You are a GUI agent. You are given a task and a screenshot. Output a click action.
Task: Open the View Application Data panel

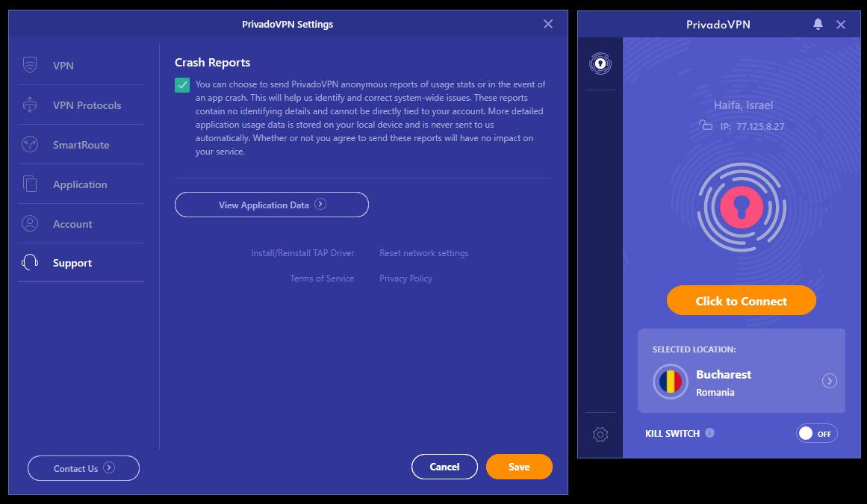pyautogui.click(x=272, y=204)
